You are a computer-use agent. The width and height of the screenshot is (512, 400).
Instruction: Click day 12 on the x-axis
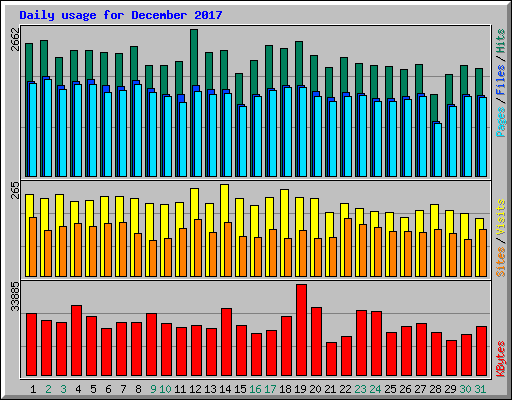pyautogui.click(x=195, y=389)
